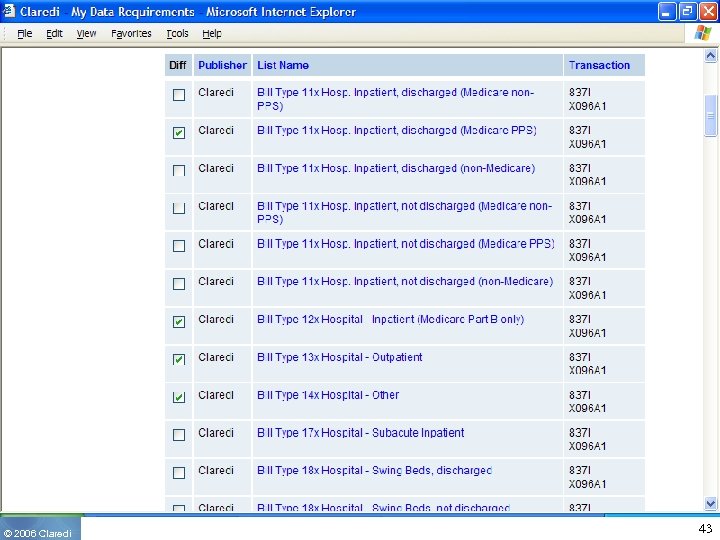Check Diff box for 17x Subacute Inpatient
The image size is (720, 540).
tap(179, 435)
